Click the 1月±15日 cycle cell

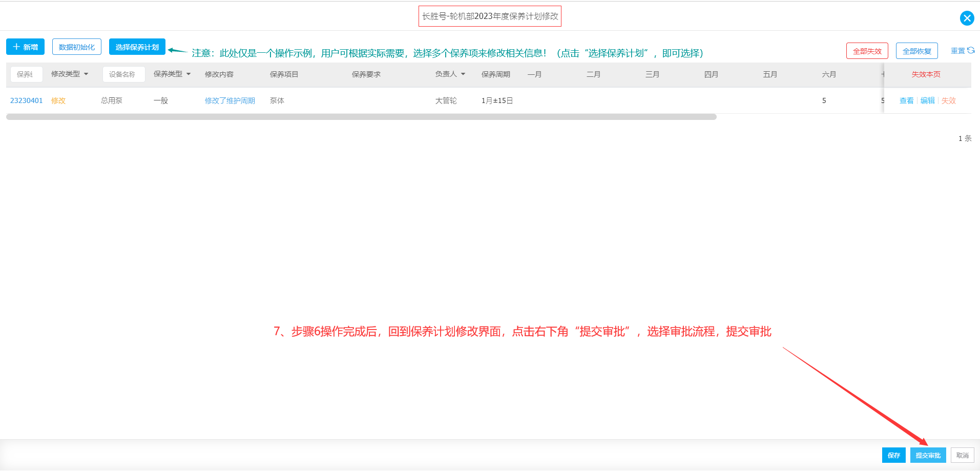coord(497,100)
